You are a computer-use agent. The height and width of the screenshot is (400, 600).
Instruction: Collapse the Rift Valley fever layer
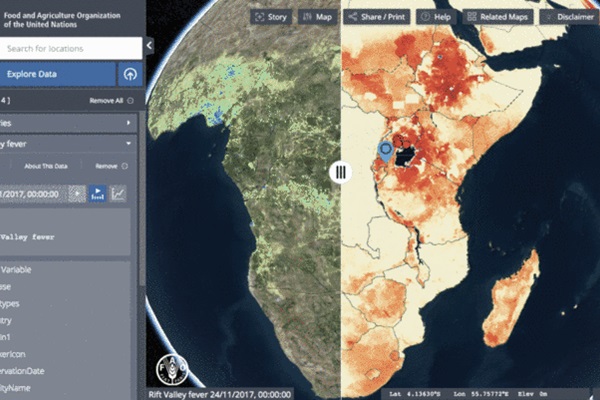coord(68,144)
